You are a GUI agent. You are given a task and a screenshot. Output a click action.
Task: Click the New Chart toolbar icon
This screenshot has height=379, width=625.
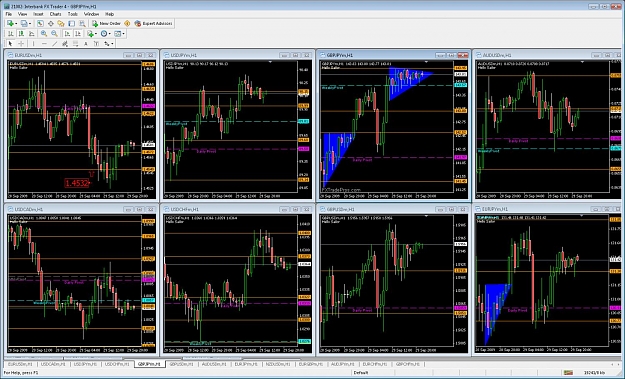coord(10,24)
